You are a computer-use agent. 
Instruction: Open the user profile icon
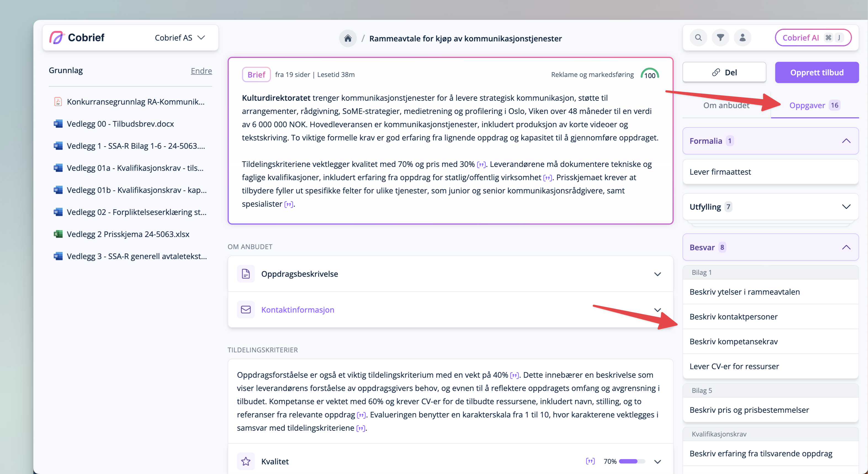[742, 38]
